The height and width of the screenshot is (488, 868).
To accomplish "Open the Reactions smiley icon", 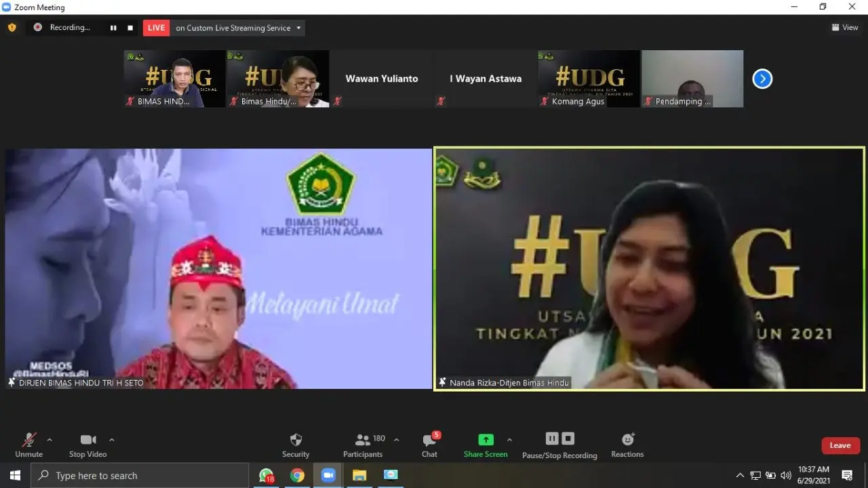I will 628,439.
